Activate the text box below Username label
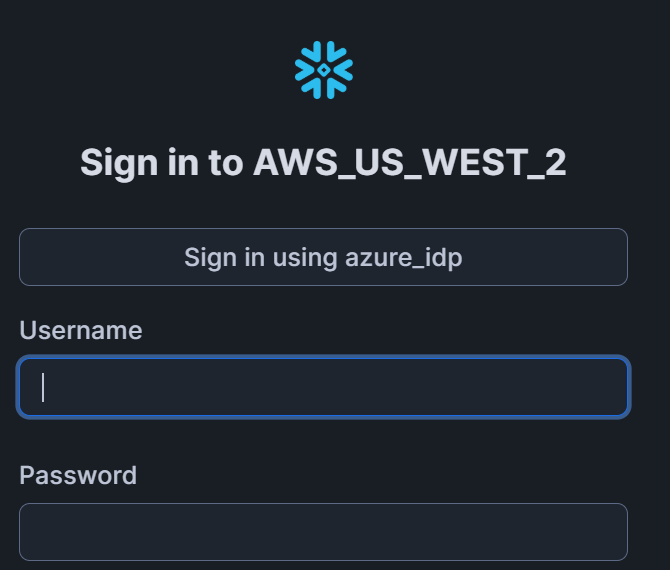 click(x=323, y=387)
